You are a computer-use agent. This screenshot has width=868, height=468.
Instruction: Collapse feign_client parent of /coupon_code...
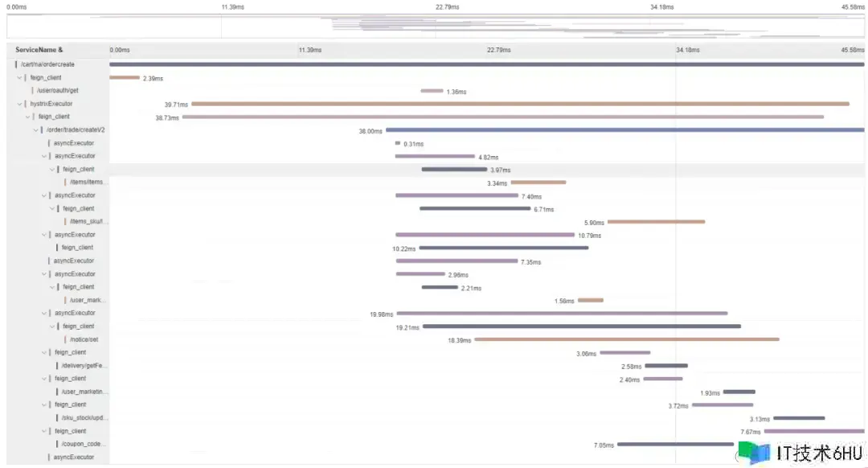pos(44,431)
